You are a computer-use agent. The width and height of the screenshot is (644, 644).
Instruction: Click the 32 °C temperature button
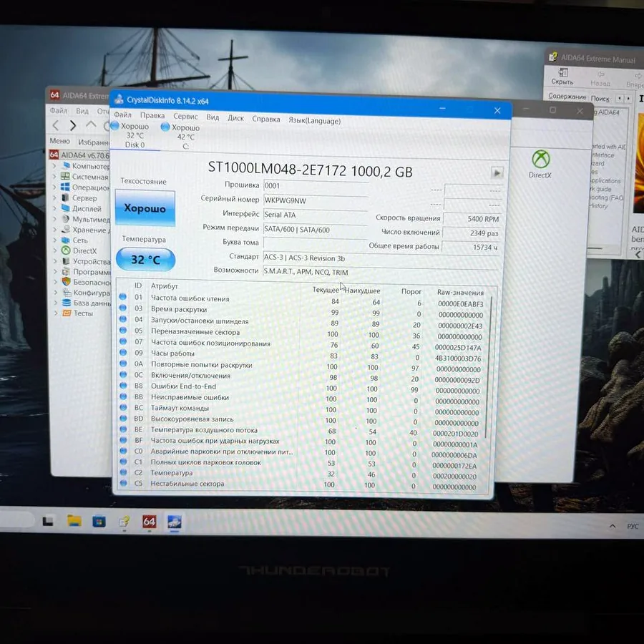(145, 259)
